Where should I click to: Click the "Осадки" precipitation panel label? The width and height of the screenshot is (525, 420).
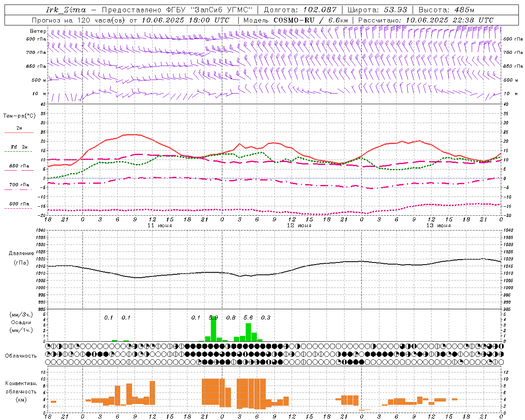pyautogui.click(x=21, y=322)
